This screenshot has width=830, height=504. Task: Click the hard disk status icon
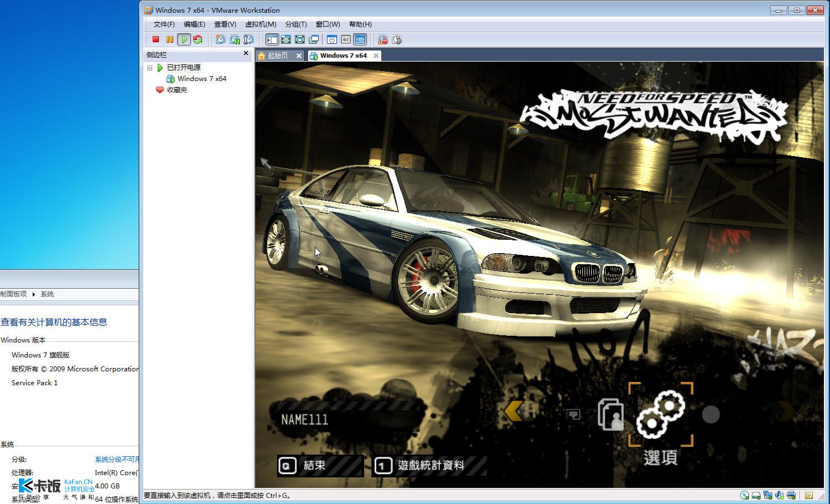coord(756,495)
